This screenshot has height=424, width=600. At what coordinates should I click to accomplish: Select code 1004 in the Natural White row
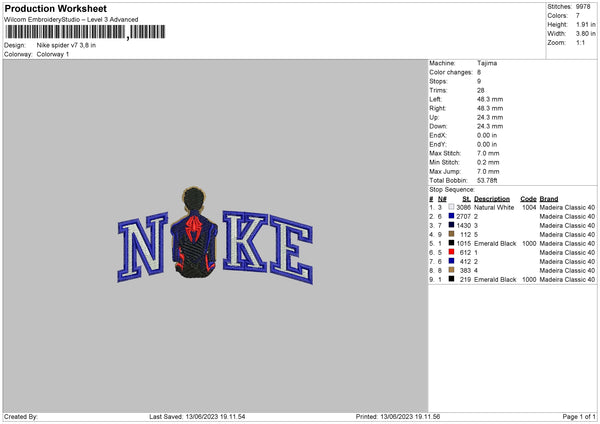tap(529, 207)
